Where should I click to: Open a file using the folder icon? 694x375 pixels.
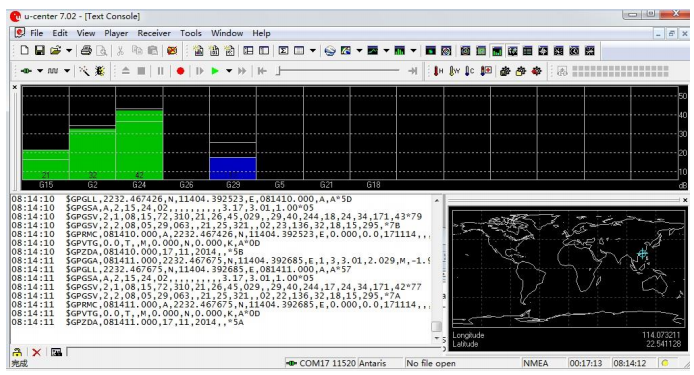[x=55, y=50]
